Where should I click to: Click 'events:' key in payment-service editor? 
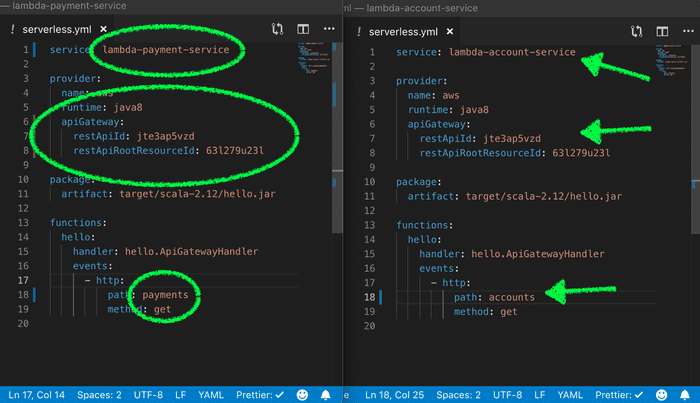point(92,266)
